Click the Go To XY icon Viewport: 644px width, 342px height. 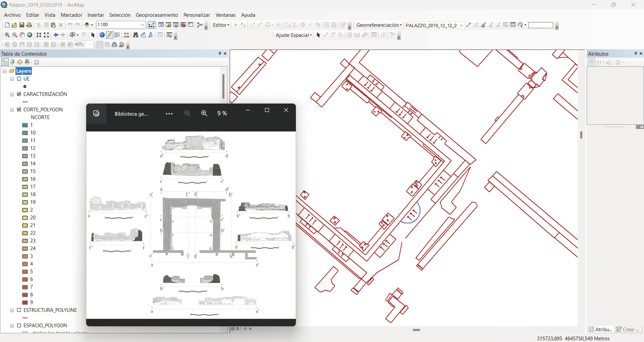pos(151,35)
